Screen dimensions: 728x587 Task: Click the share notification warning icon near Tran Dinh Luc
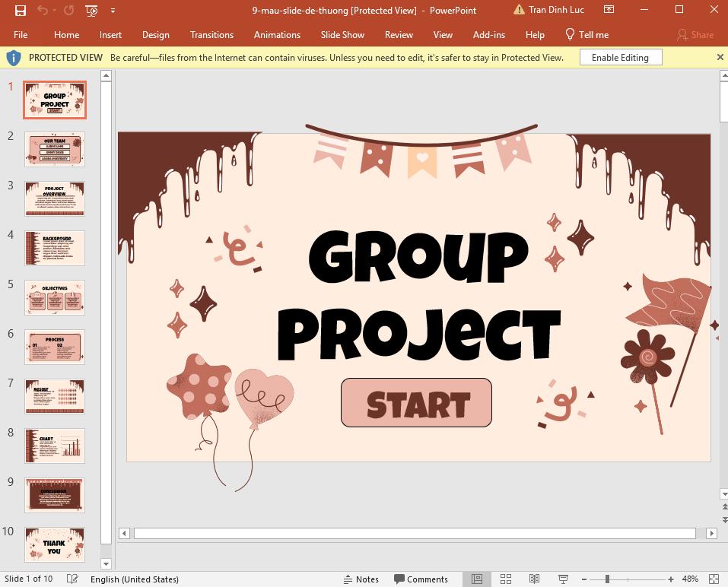(x=519, y=10)
